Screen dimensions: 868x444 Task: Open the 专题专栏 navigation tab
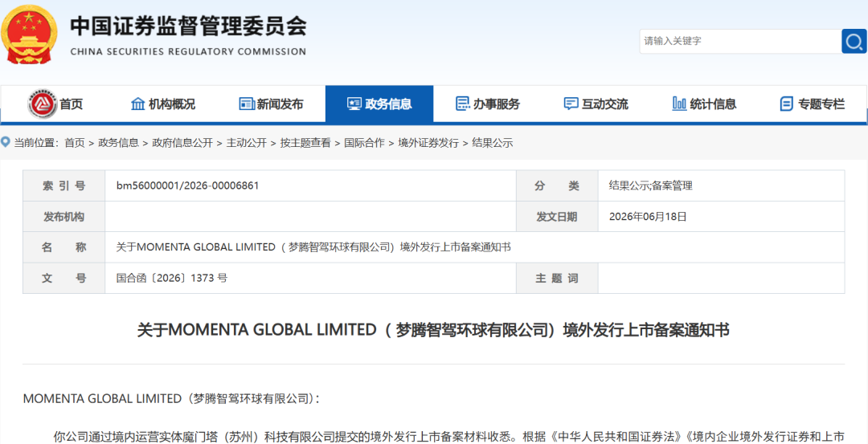[812, 104]
